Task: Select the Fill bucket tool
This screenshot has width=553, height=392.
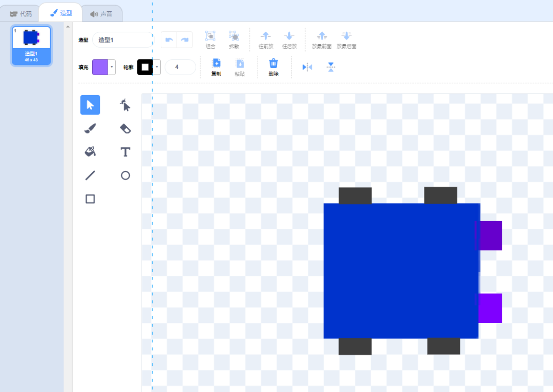Action: [x=90, y=151]
